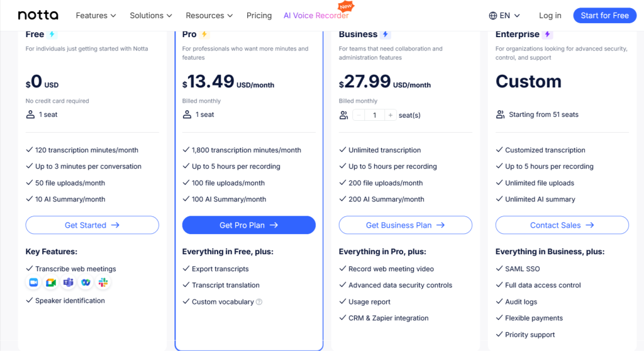Image resolution: width=644 pixels, height=351 pixels.
Task: Click the Log in link
Action: [x=550, y=16]
